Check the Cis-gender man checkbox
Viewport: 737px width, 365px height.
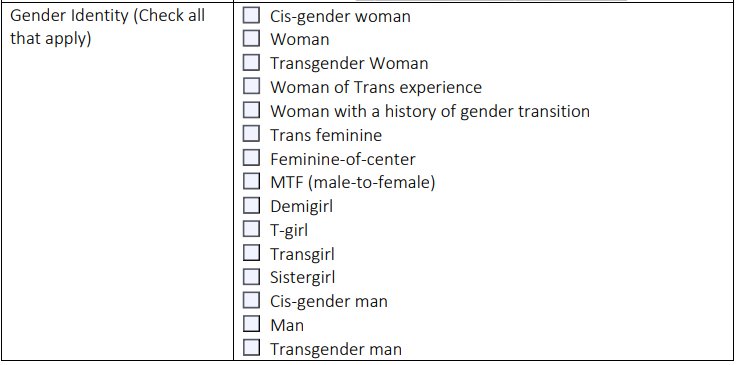pos(251,300)
